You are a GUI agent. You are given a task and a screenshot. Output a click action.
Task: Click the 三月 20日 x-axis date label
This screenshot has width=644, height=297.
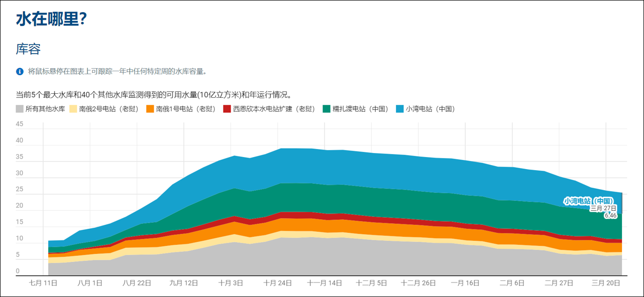(606, 283)
